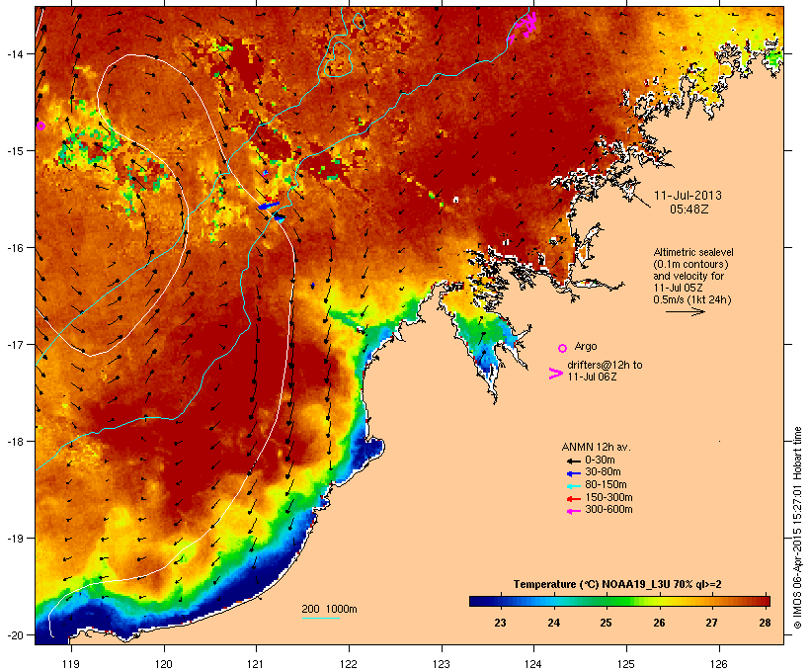Image resolution: width=810 pixels, height=672 pixels.
Task: Click the '0.5m/s (1kt 24h)' label
Action: point(692,299)
